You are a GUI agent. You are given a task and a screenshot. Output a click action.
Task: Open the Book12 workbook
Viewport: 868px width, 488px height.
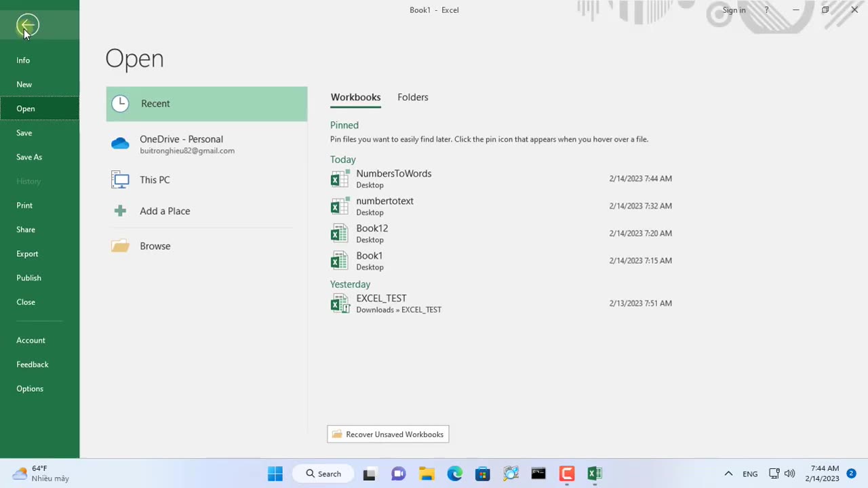502,233
